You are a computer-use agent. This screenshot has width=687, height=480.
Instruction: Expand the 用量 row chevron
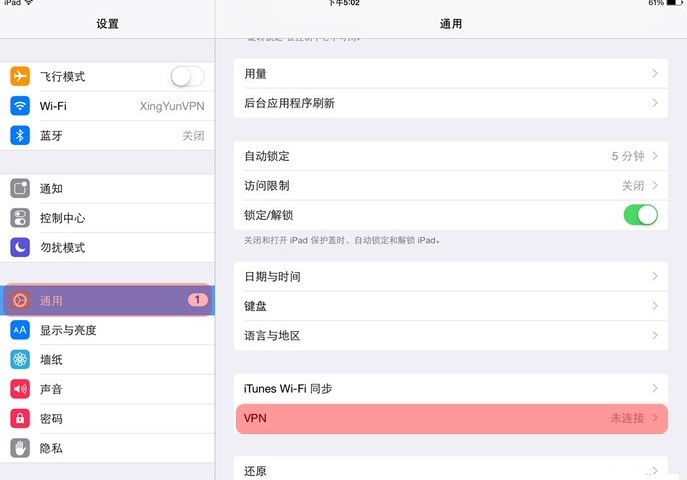[x=655, y=73]
